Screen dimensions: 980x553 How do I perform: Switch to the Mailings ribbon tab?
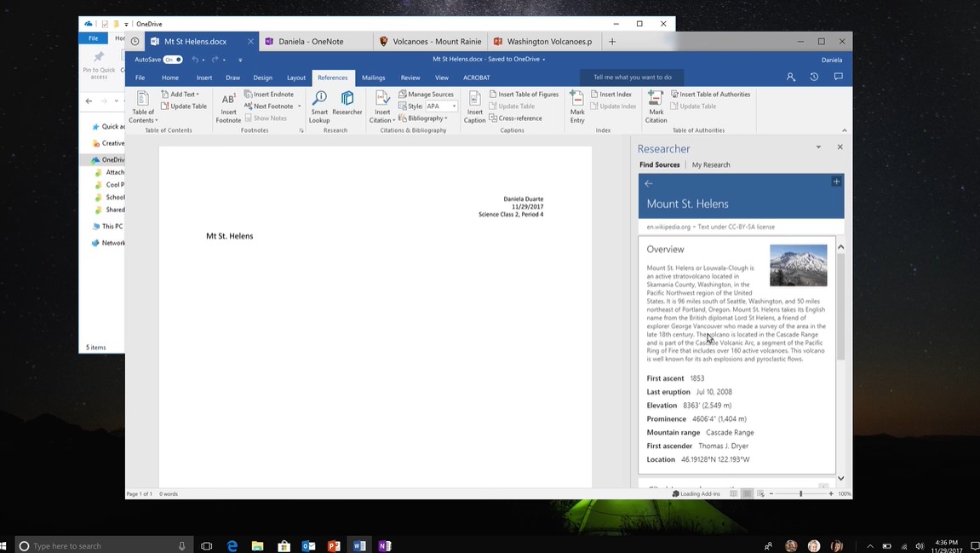[x=373, y=78]
